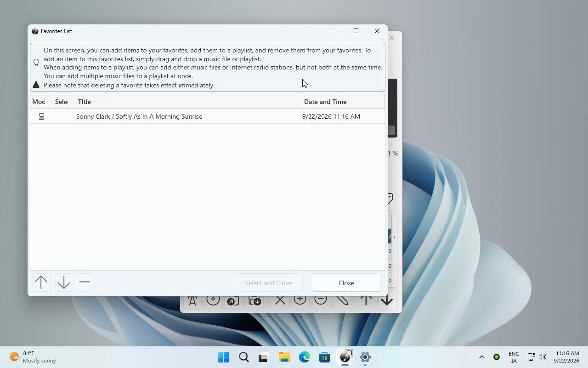Click the disc icon in the background window
Viewport: 588px width, 368px height.
213,301
